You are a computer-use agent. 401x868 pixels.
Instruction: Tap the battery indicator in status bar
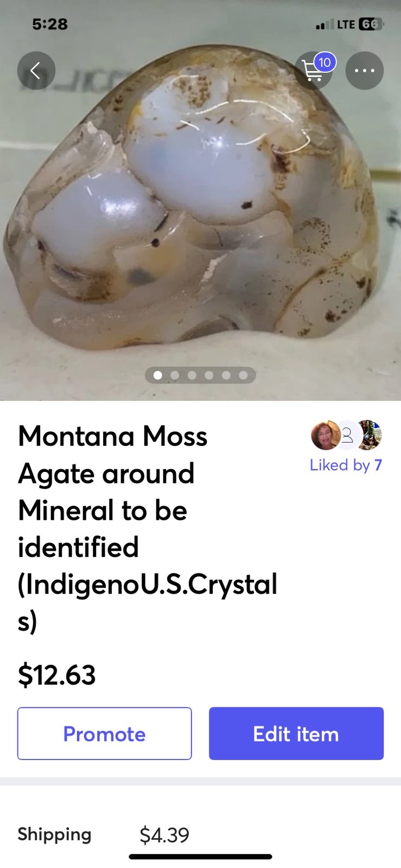371,24
